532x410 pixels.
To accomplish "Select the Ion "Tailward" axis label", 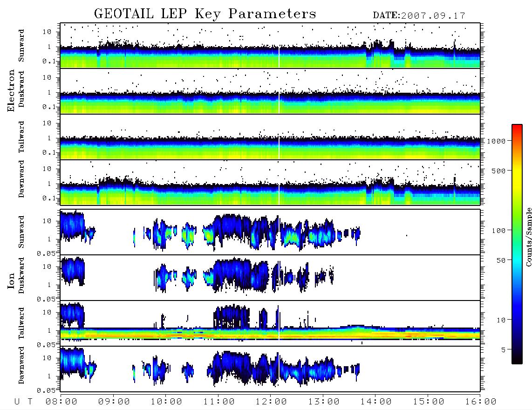I will 21,323.
